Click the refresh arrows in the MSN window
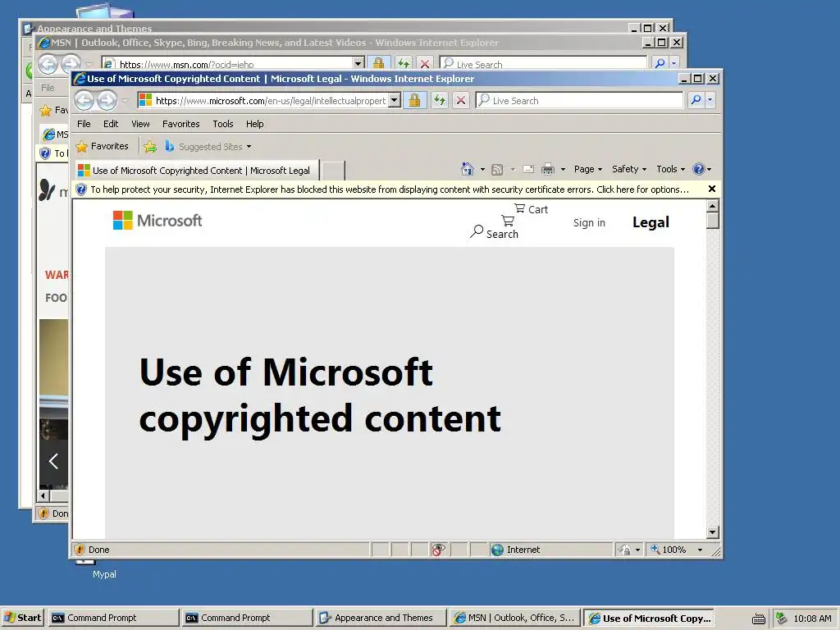This screenshot has height=630, width=840. pos(404,63)
